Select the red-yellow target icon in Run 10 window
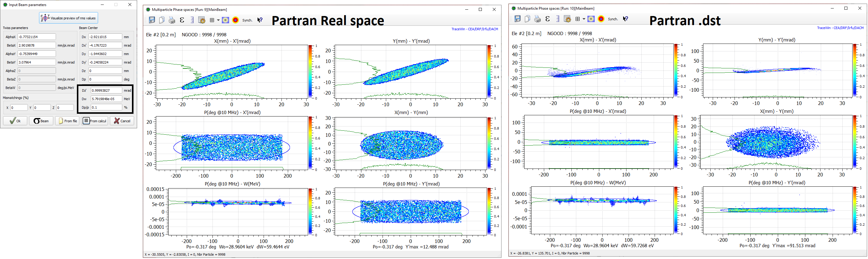 coord(601,19)
